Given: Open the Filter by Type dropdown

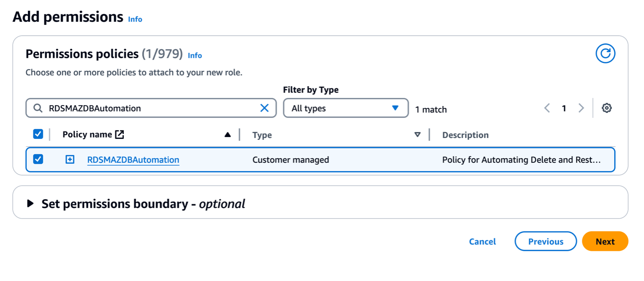Looking at the screenshot, I should 345,108.
